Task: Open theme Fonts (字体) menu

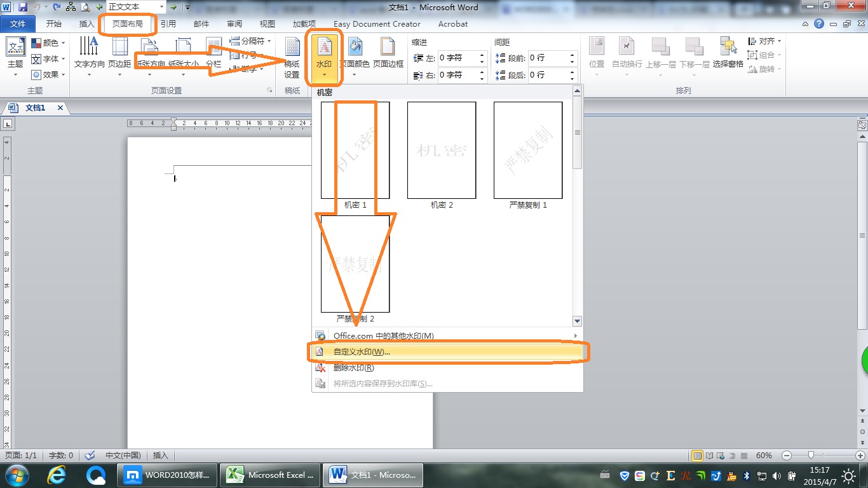Action: (48, 58)
